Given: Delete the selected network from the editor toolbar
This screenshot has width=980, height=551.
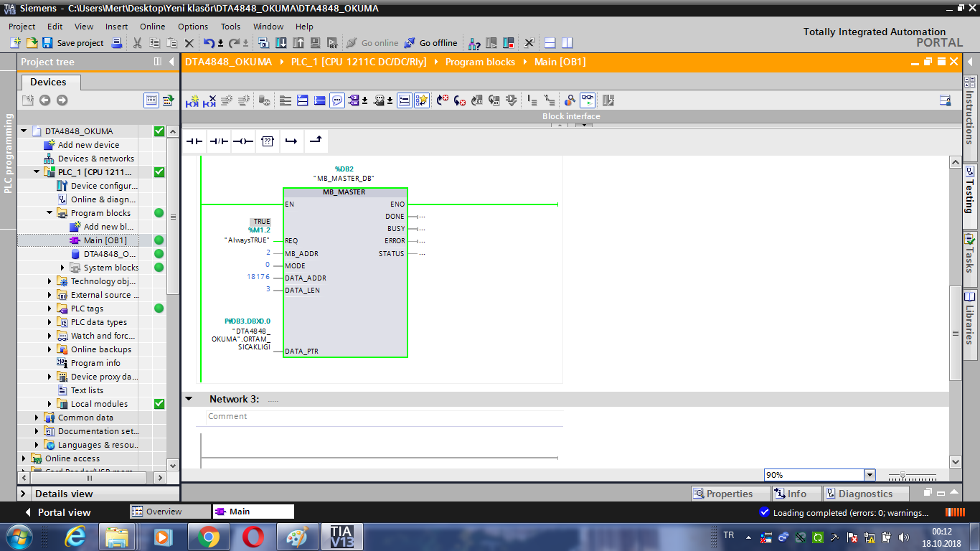Looking at the screenshot, I should [209, 101].
